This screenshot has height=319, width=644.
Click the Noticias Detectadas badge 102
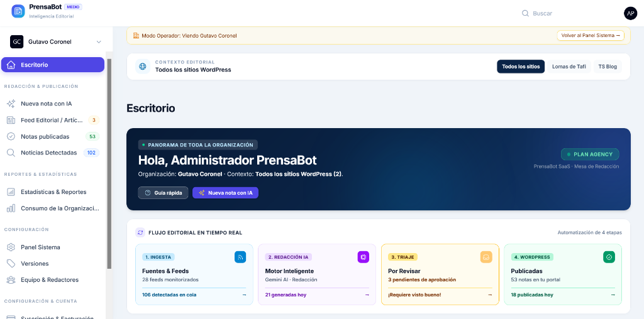(91, 153)
